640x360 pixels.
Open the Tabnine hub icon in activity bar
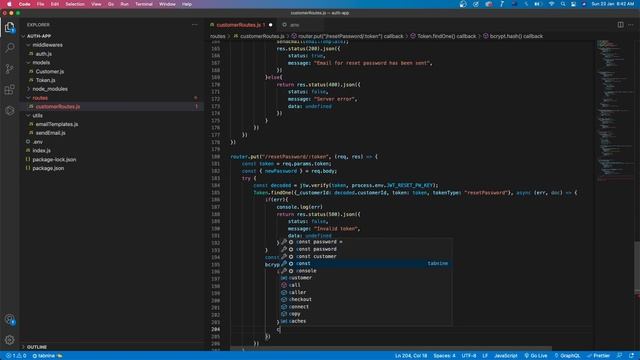click(9, 111)
